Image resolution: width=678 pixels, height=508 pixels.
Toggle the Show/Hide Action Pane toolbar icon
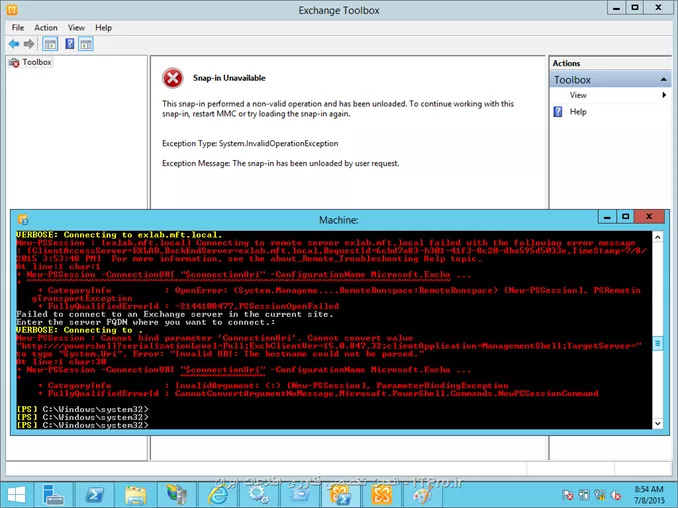coord(86,44)
